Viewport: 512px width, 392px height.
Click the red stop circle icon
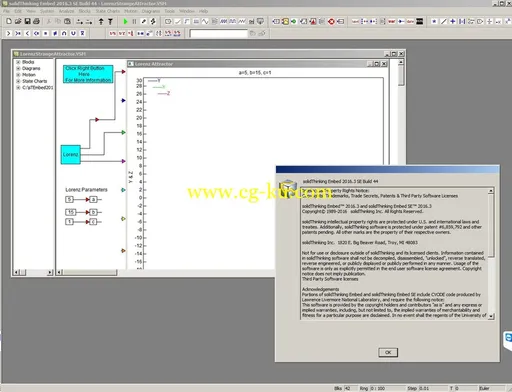331,21
